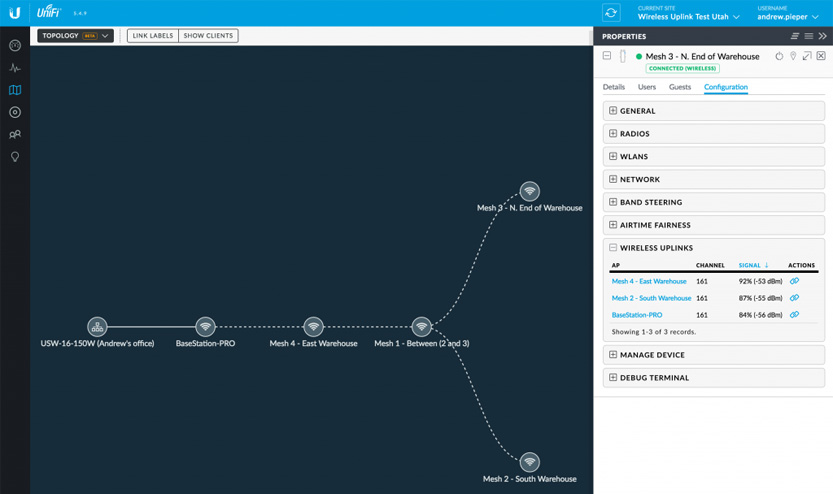
Task: Select the Mesh 4 East Warehouse node
Action: click(313, 327)
